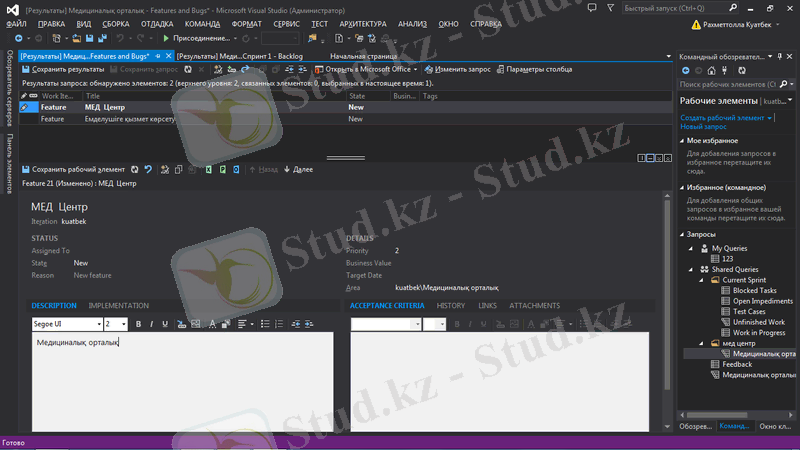This screenshot has height=450, width=800.
Task: Create bulleted list in Description editor
Action: click(x=265, y=324)
